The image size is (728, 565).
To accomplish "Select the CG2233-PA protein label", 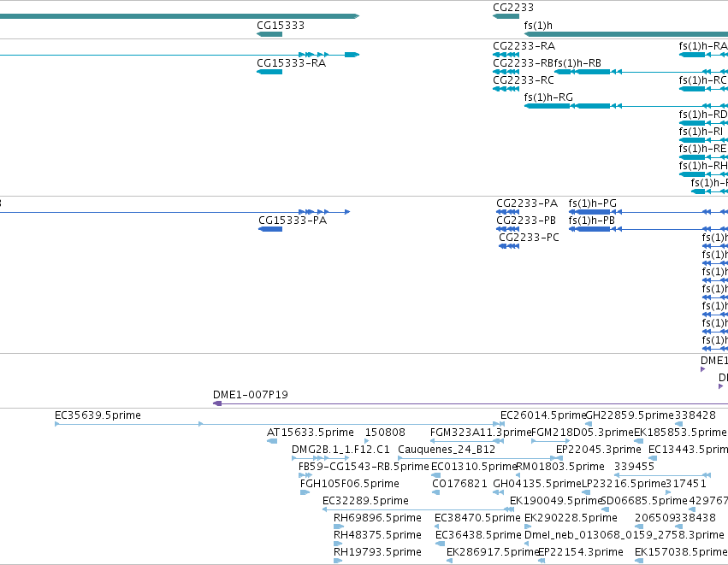I will click(527, 203).
